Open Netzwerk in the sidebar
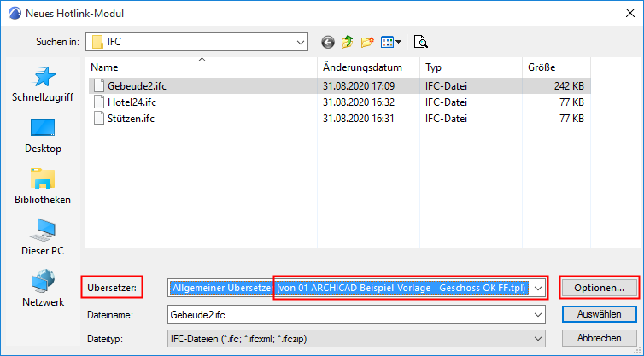 [x=43, y=289]
